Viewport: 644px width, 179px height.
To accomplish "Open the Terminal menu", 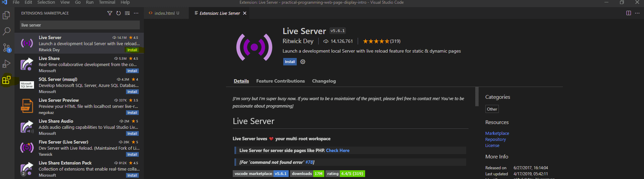I will [107, 2].
